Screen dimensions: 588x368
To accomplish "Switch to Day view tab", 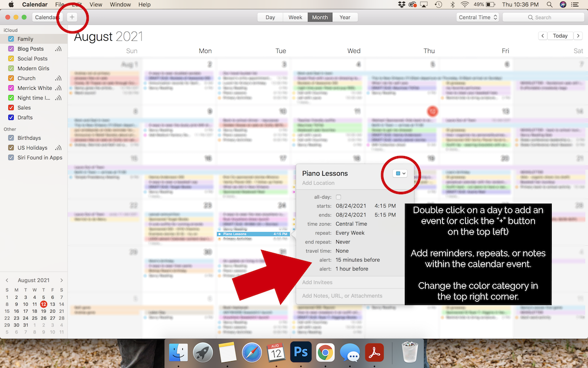I will 270,17.
